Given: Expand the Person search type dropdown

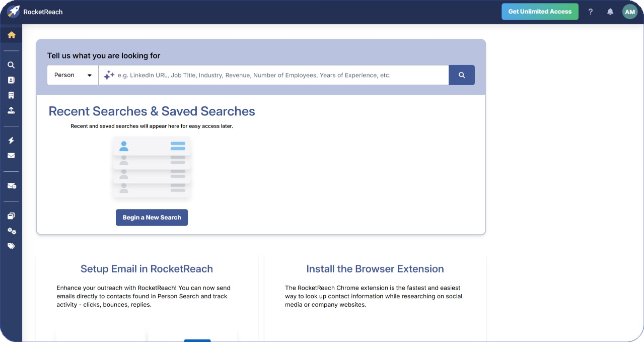Looking at the screenshot, I should click(73, 75).
